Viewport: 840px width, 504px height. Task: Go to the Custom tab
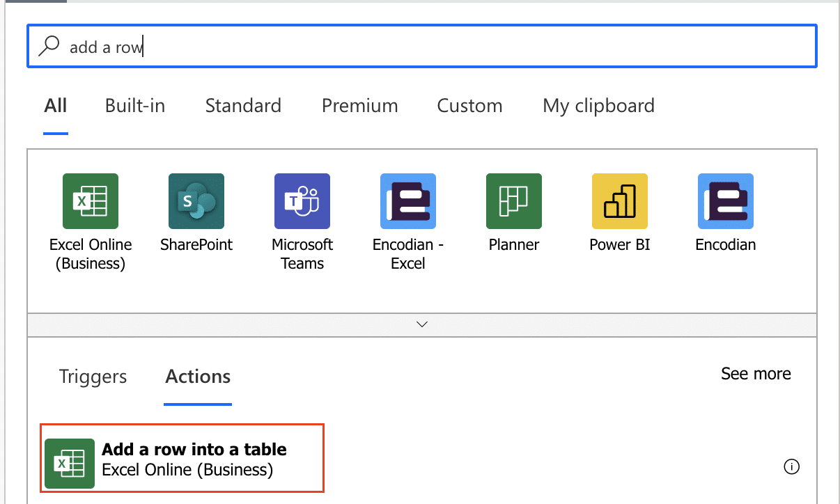point(469,106)
